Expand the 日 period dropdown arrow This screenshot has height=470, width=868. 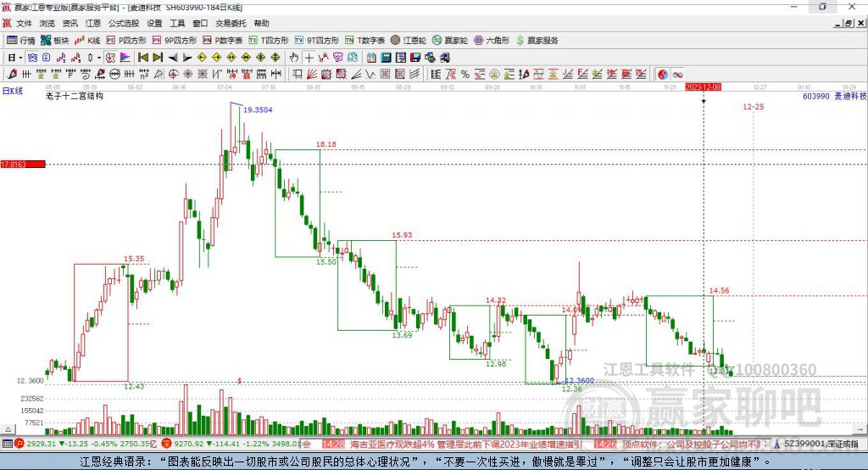20,58
